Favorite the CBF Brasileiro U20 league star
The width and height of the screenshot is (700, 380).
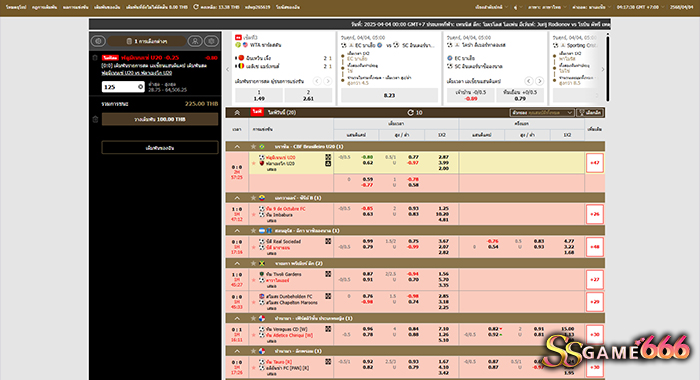pyautogui.click(x=253, y=146)
